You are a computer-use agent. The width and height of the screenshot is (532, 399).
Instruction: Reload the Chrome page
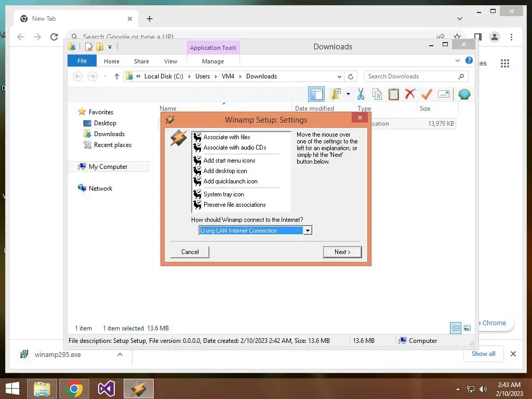point(54,37)
